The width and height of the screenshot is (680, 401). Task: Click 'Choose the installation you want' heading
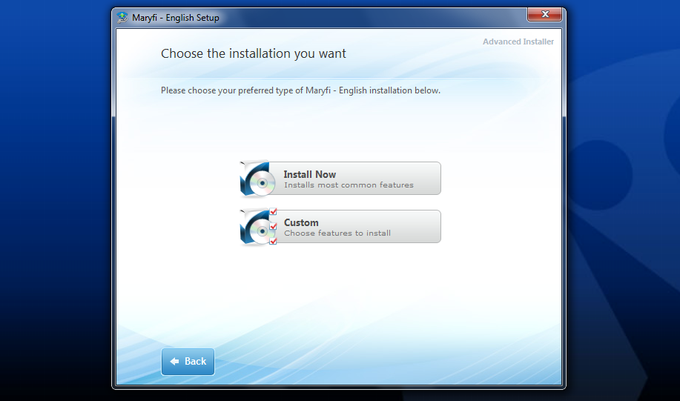[253, 54]
